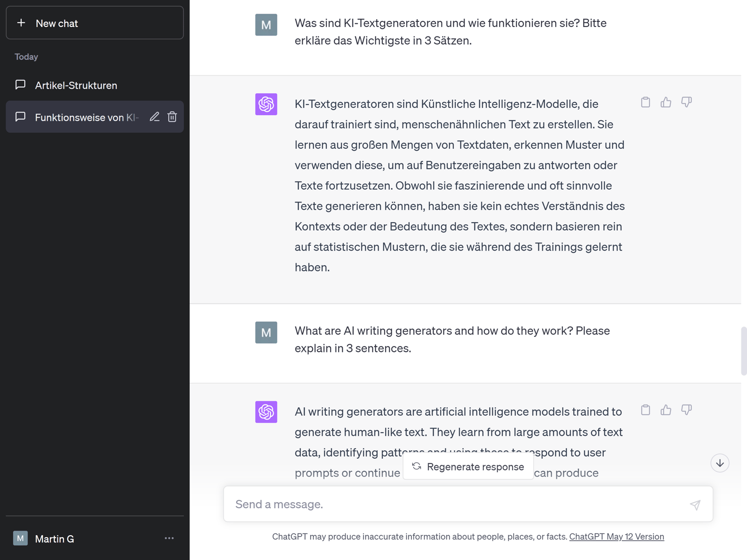Click the Martin G profile avatar

click(x=20, y=538)
